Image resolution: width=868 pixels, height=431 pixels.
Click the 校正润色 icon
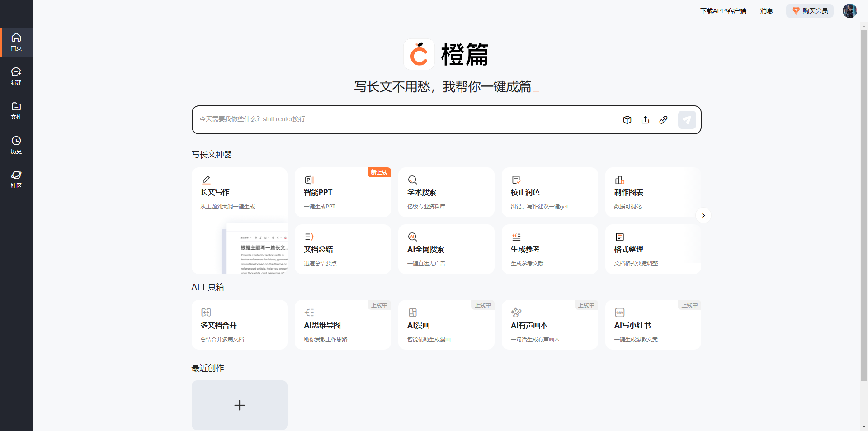coord(516,180)
